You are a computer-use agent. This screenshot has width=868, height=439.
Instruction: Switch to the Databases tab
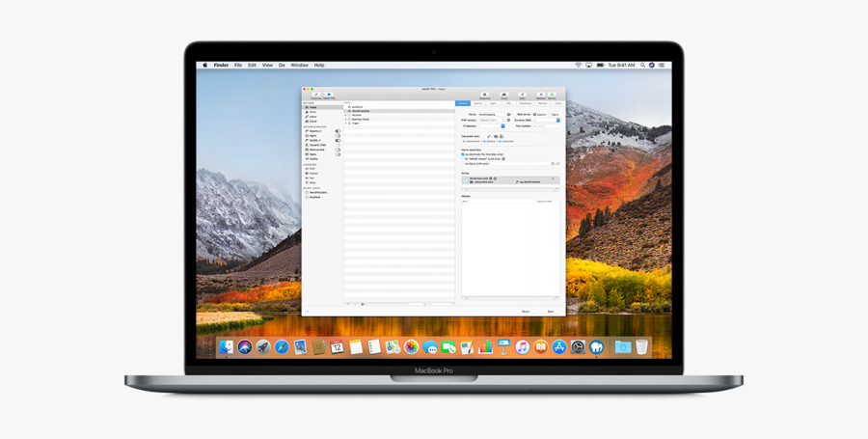coord(526,103)
